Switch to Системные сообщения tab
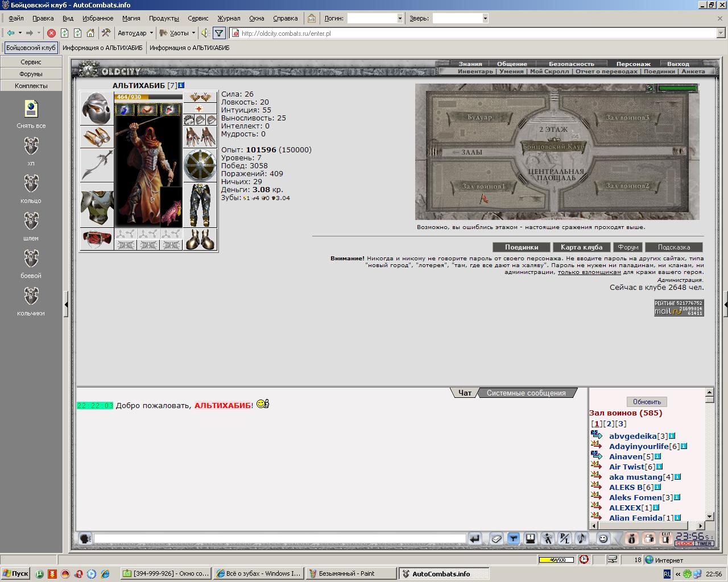Screen dimensions: 728x582 coord(526,393)
